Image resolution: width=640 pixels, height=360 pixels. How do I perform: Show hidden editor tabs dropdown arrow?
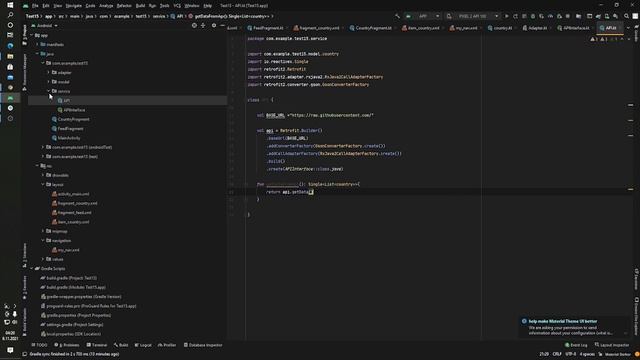[628, 28]
